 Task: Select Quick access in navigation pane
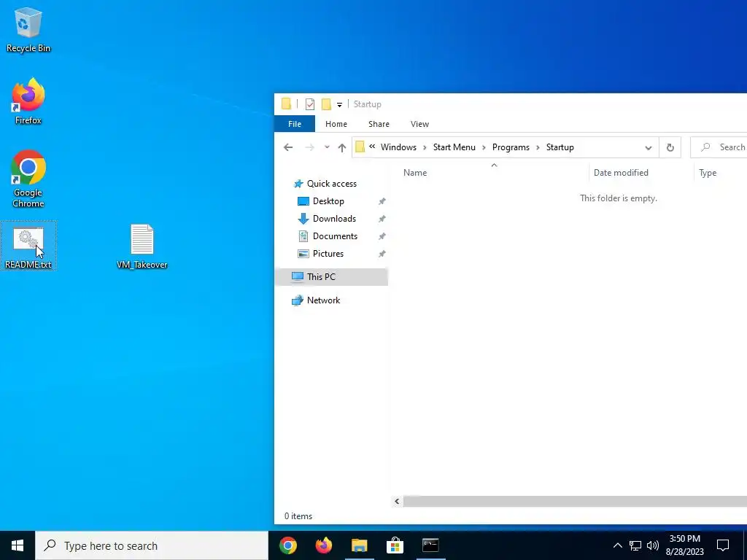(x=332, y=183)
